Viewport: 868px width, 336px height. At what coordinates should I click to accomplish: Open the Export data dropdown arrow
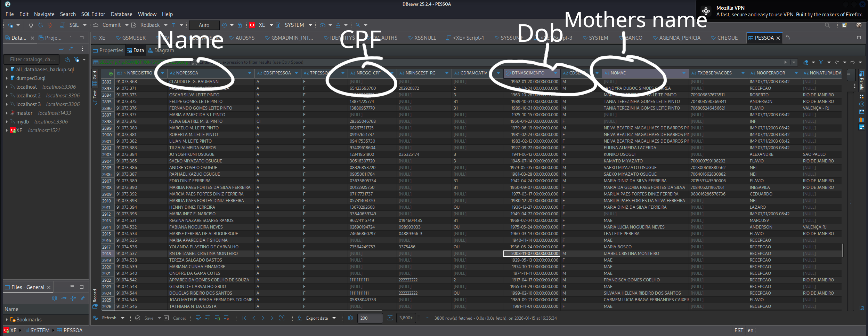334,318
